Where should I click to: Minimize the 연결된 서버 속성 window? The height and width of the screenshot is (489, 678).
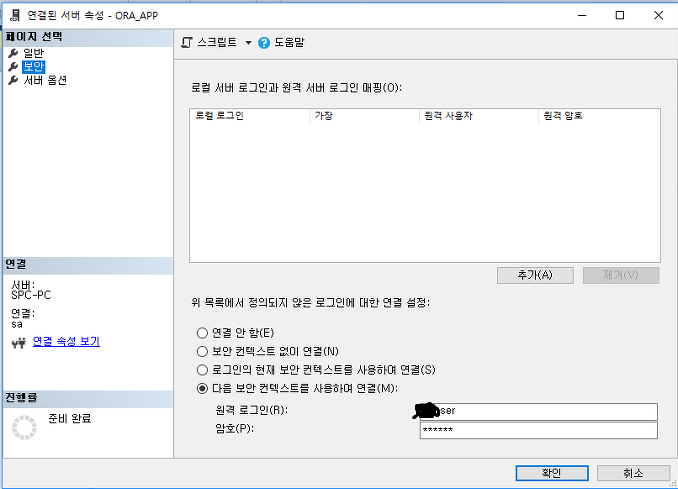pos(582,15)
